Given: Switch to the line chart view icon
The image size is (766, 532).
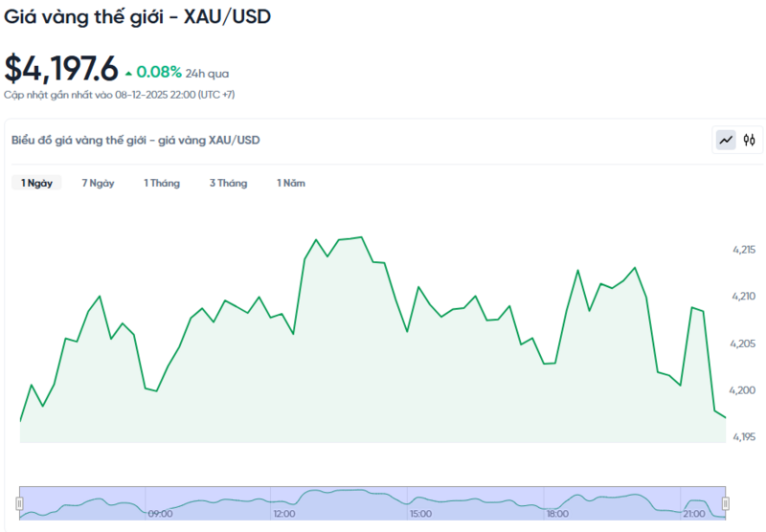Looking at the screenshot, I should (x=726, y=141).
